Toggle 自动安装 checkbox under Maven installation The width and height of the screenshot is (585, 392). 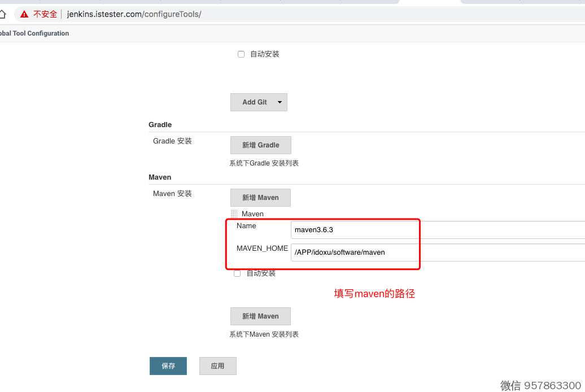point(237,273)
